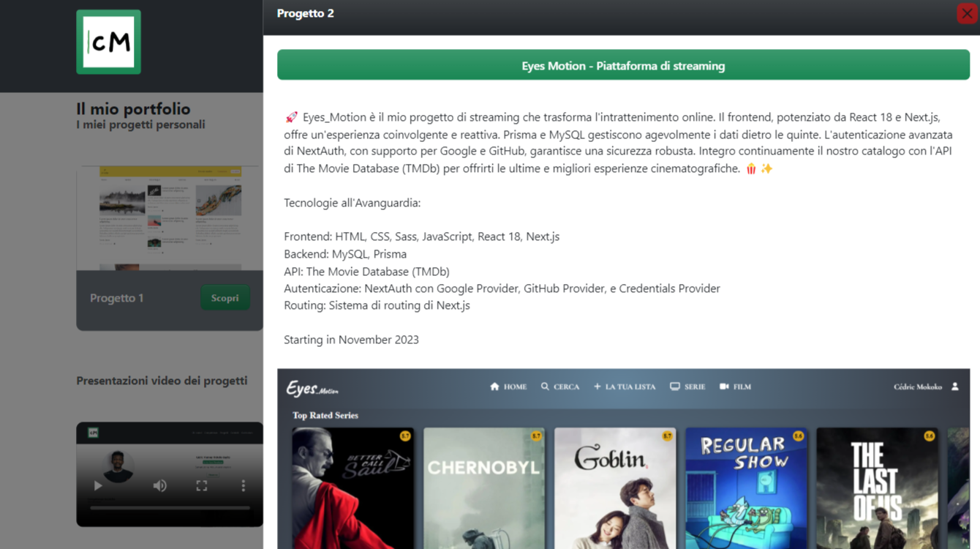Open LA TUA LISTA menu item

coord(630,386)
